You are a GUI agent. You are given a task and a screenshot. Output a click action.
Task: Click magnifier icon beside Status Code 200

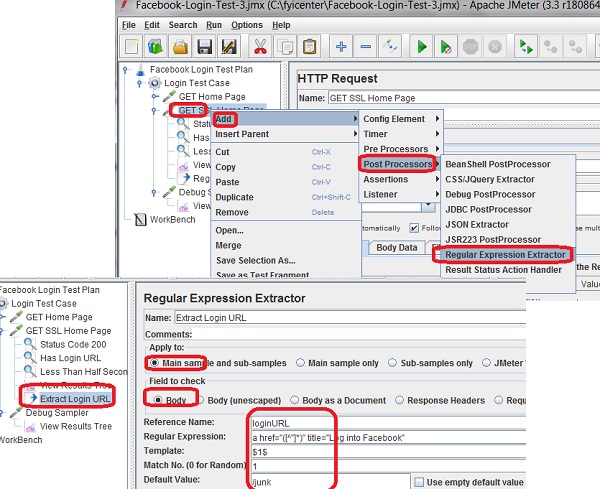point(30,344)
